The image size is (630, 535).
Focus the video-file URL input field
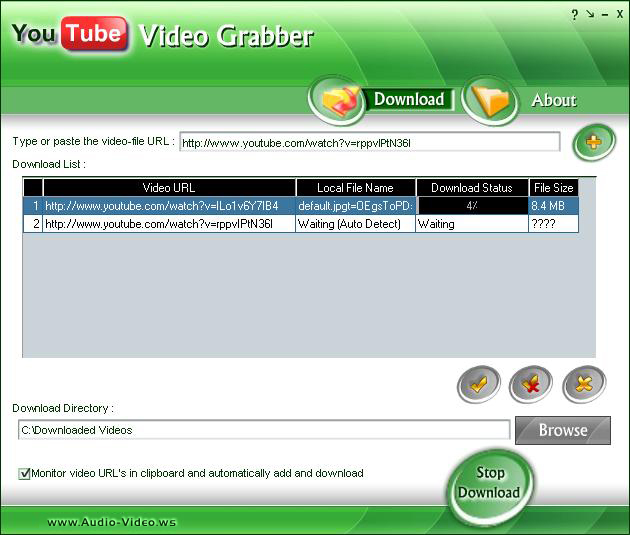click(x=369, y=143)
